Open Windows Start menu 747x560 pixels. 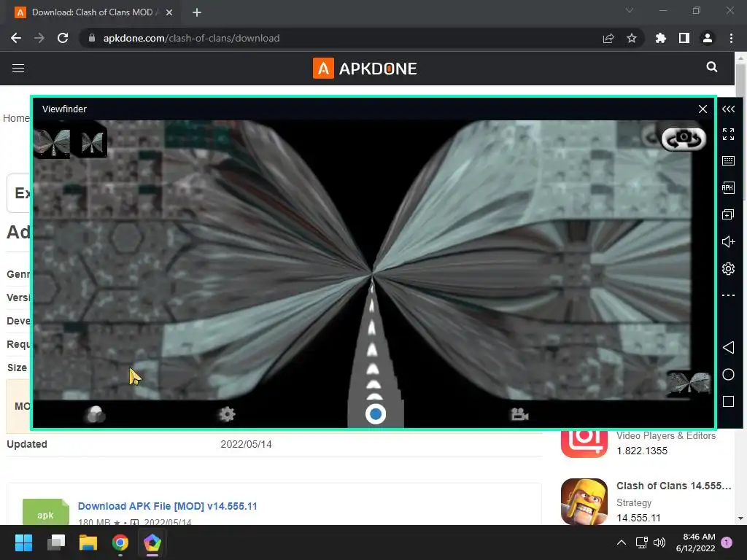point(23,542)
